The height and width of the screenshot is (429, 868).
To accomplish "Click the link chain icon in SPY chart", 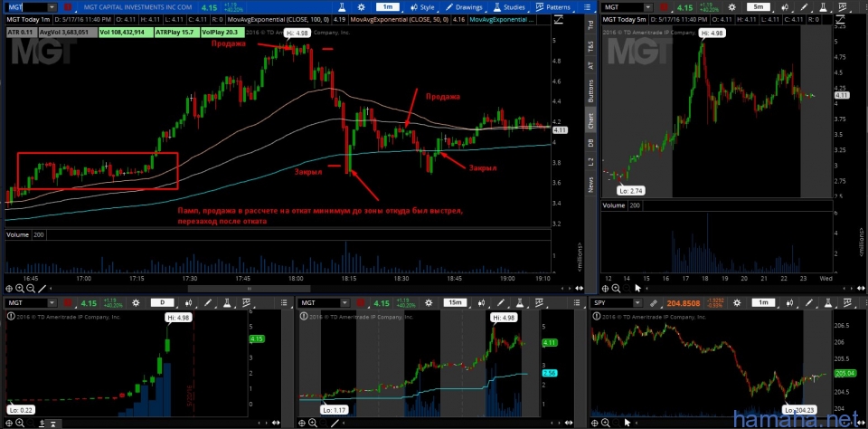I will click(653, 303).
